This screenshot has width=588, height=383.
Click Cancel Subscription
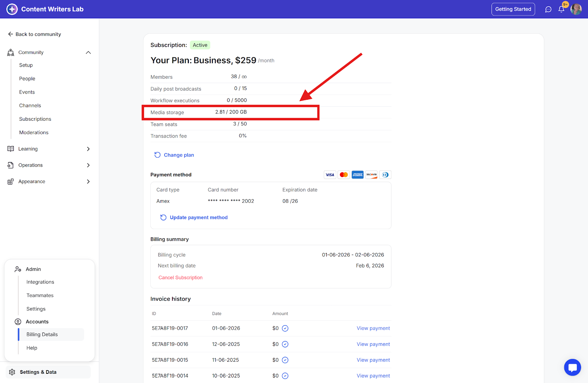[x=180, y=277]
